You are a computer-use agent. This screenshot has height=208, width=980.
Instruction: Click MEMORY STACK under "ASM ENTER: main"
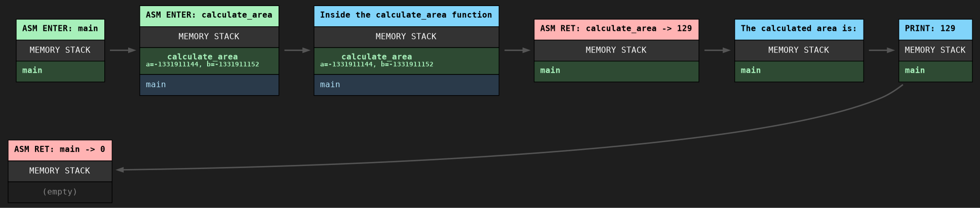tap(60, 51)
